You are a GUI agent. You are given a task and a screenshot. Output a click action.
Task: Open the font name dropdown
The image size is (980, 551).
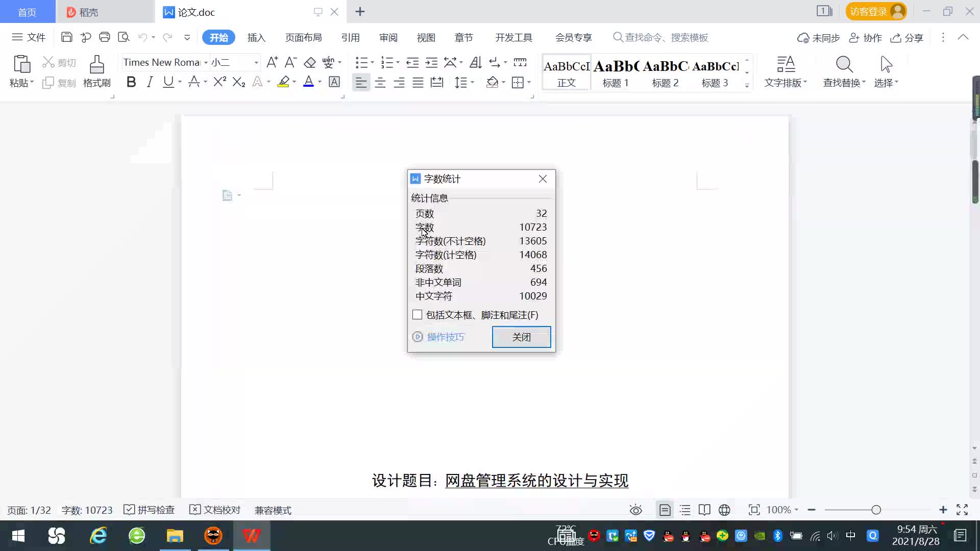pyautogui.click(x=206, y=63)
